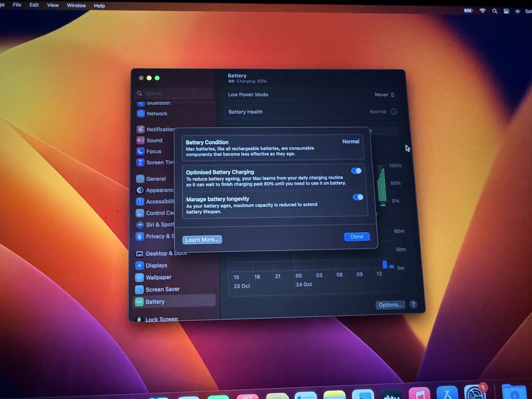Open Control Centre from the menu bar

(x=506, y=11)
